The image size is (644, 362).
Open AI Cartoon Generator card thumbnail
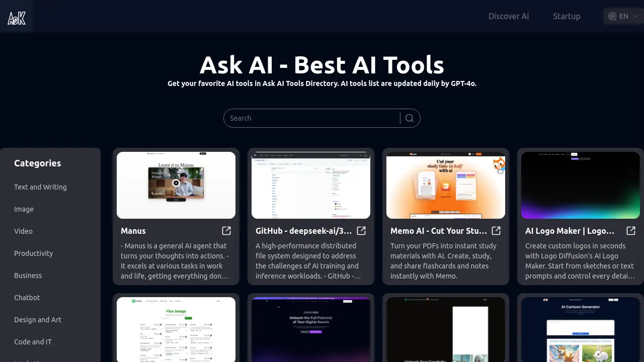[581, 329]
